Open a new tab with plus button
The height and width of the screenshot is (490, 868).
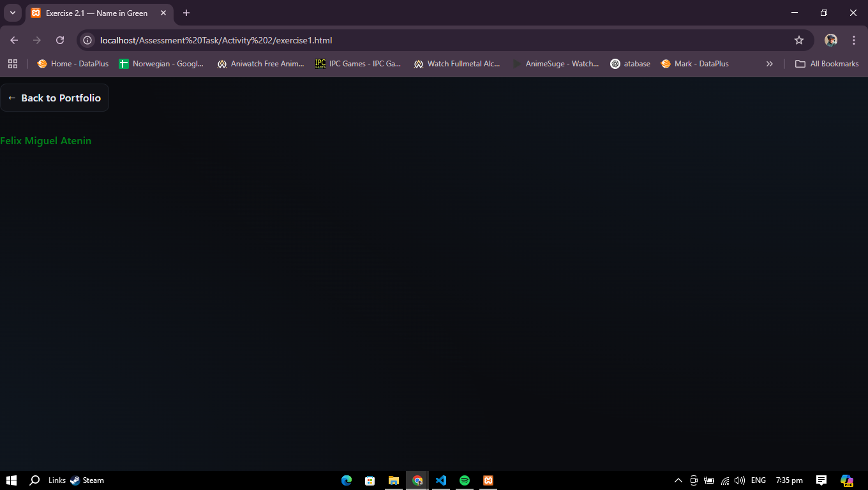pos(186,13)
